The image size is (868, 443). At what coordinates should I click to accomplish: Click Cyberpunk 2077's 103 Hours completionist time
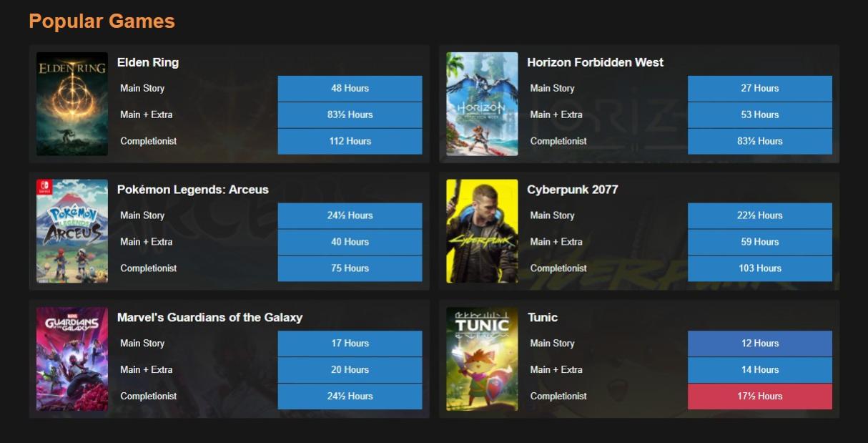(759, 268)
